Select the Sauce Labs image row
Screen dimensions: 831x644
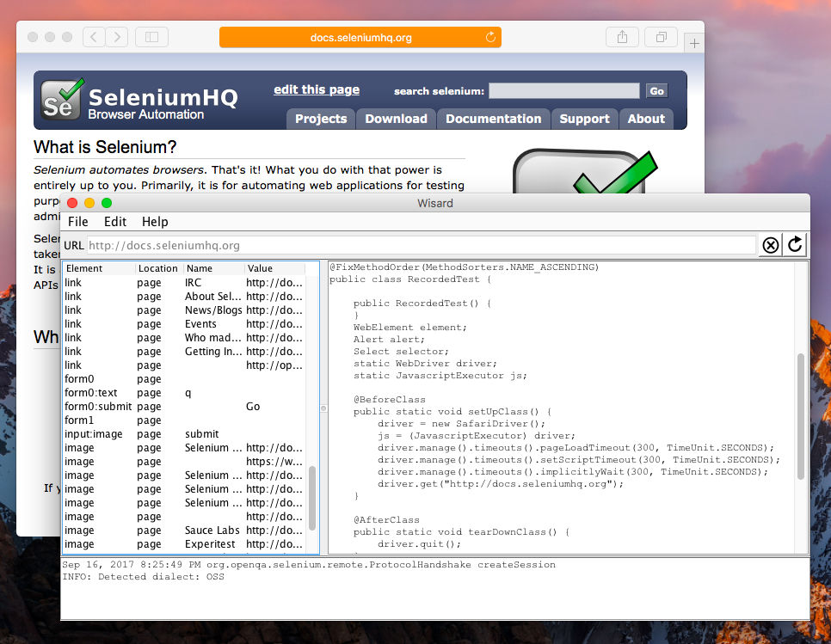click(184, 531)
